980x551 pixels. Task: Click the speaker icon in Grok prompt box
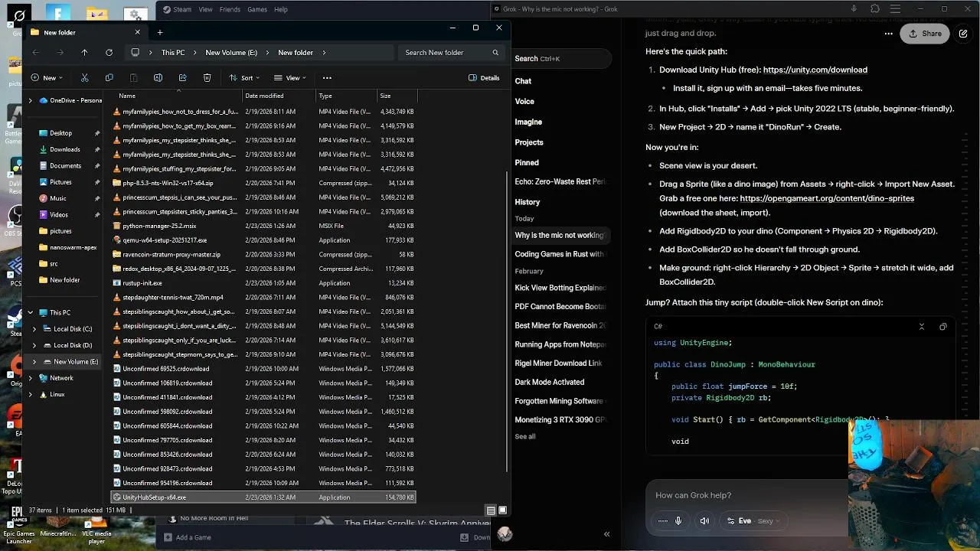pos(704,521)
